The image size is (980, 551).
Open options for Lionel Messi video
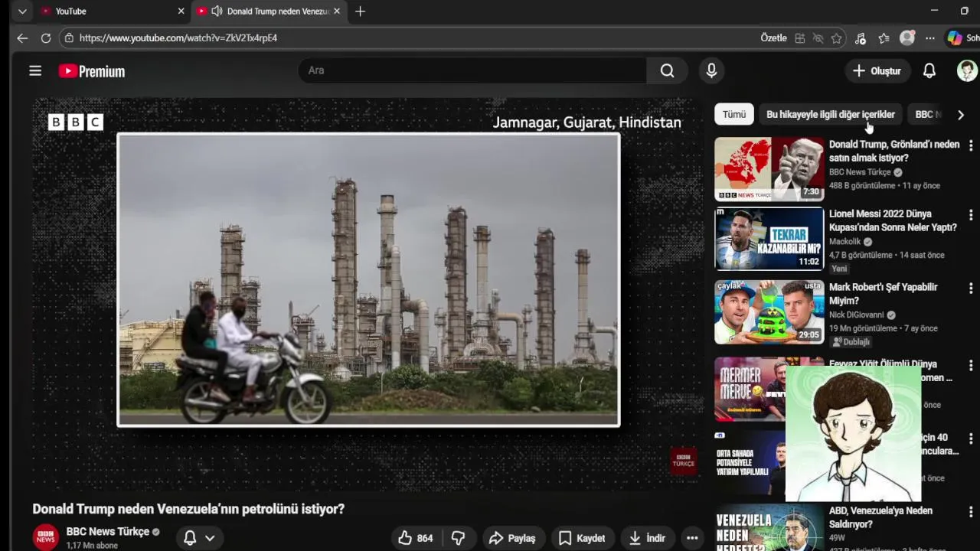(971, 215)
